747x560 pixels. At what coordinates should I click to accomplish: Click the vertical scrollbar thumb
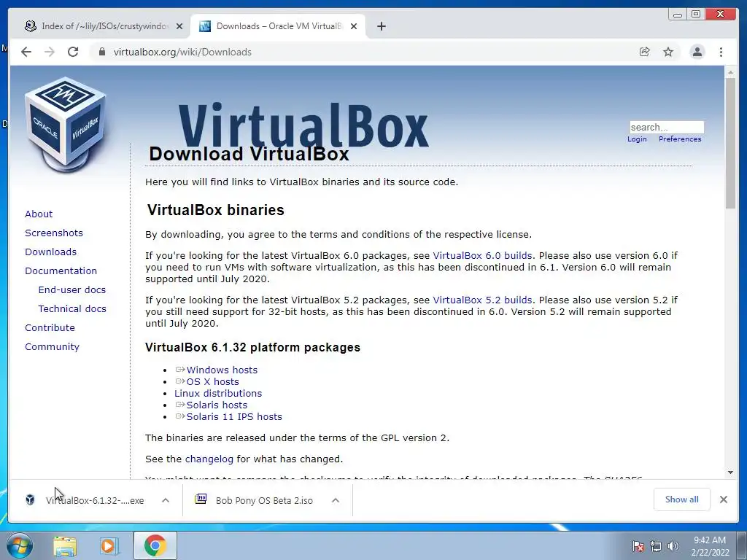pos(730,143)
